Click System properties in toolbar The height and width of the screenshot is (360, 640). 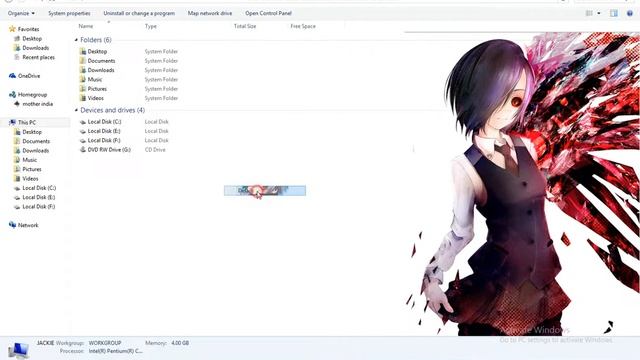tap(69, 13)
